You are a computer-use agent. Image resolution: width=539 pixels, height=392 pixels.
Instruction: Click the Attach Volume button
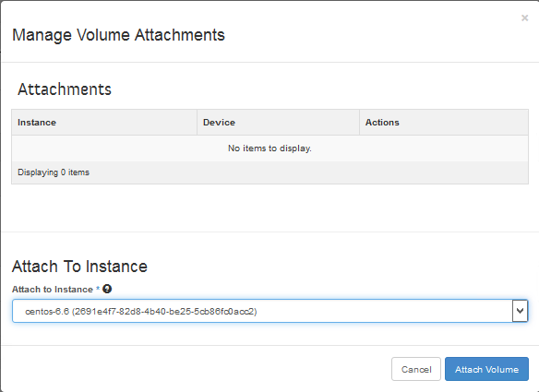(486, 369)
